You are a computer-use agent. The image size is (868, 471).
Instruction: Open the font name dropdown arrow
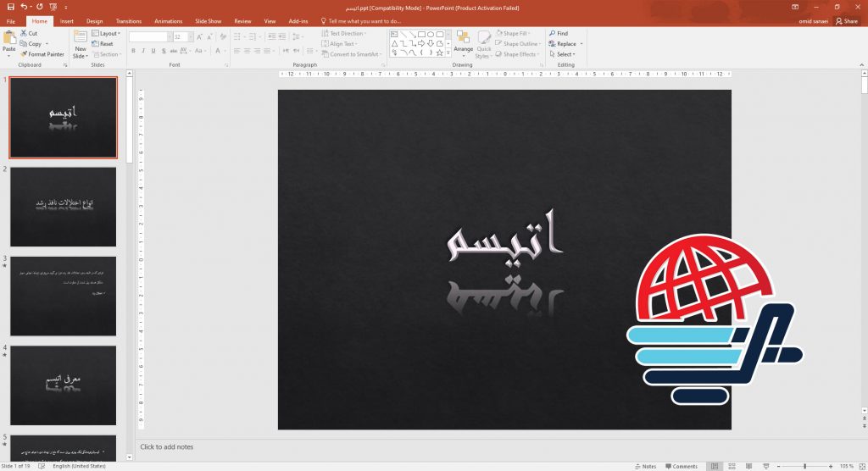click(x=170, y=36)
